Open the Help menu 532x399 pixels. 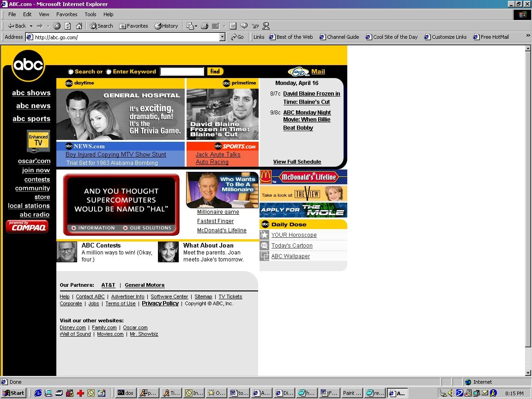pyautogui.click(x=108, y=14)
